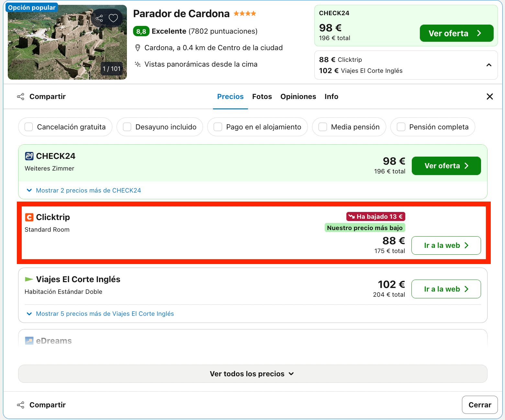Screen dimensions: 505x420
Task: Collapse the price list with up chevron
Action: (x=489, y=65)
